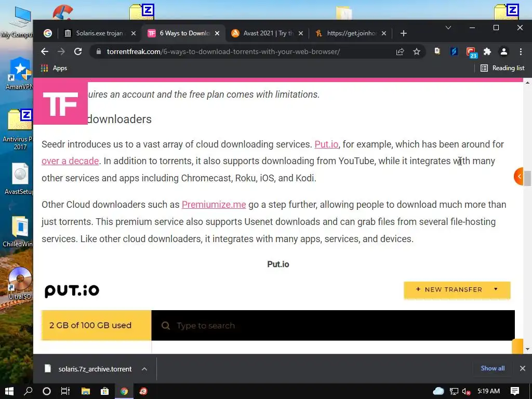Click the NEW TRANSFER button
This screenshot has height=399, width=532.
[x=457, y=290]
